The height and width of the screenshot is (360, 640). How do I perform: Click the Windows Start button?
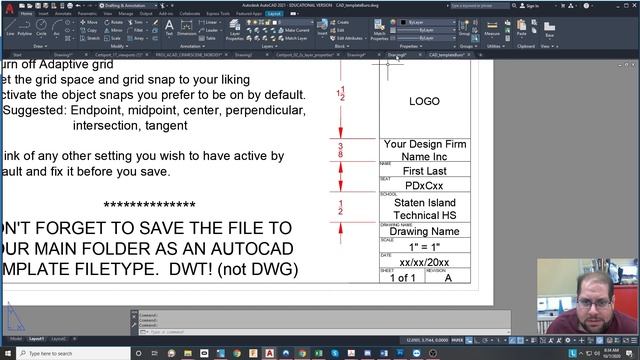(x=8, y=353)
